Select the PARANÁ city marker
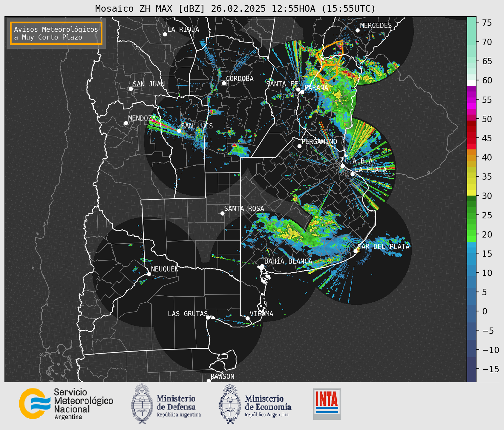This screenshot has height=430, width=504. [302, 92]
